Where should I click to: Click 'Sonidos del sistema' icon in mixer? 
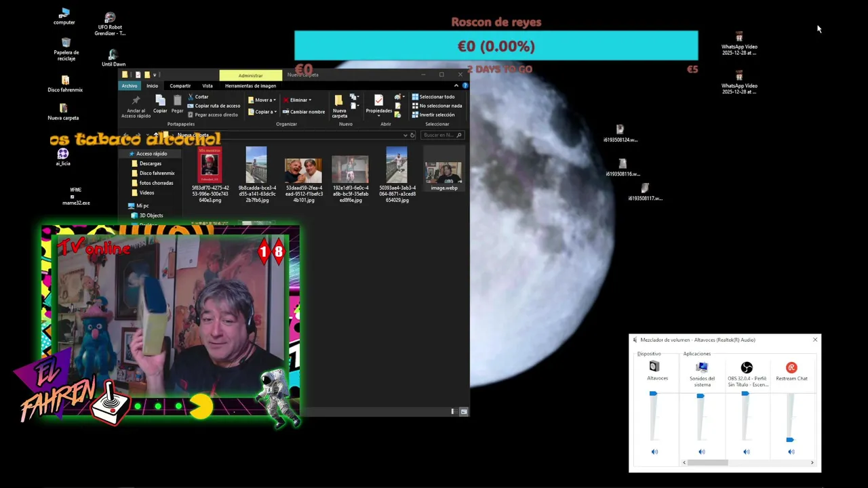pos(702,367)
